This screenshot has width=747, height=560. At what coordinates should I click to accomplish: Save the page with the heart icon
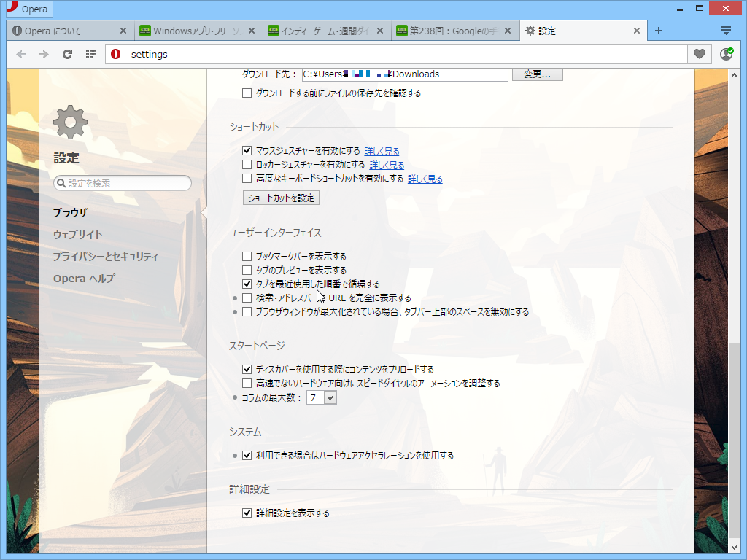tap(699, 54)
